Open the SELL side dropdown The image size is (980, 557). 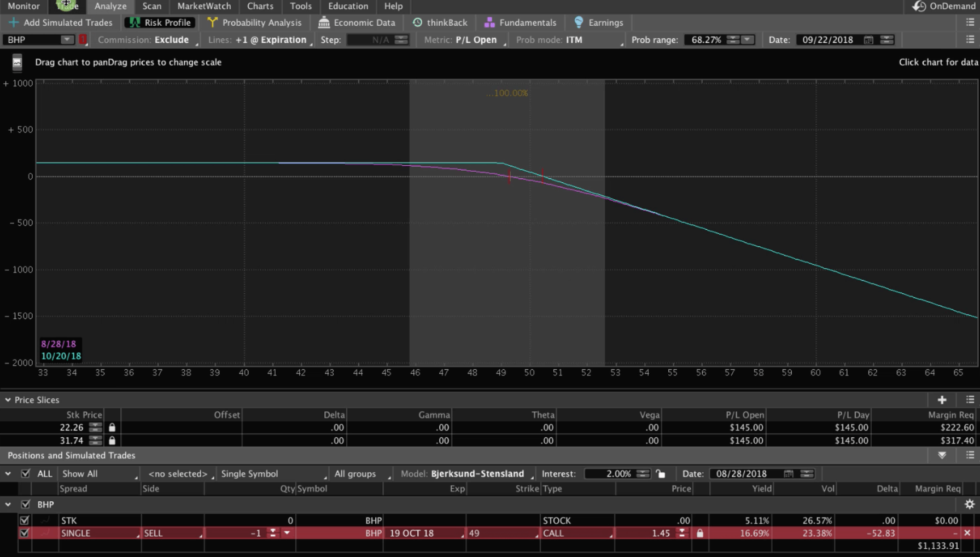pyautogui.click(x=172, y=533)
